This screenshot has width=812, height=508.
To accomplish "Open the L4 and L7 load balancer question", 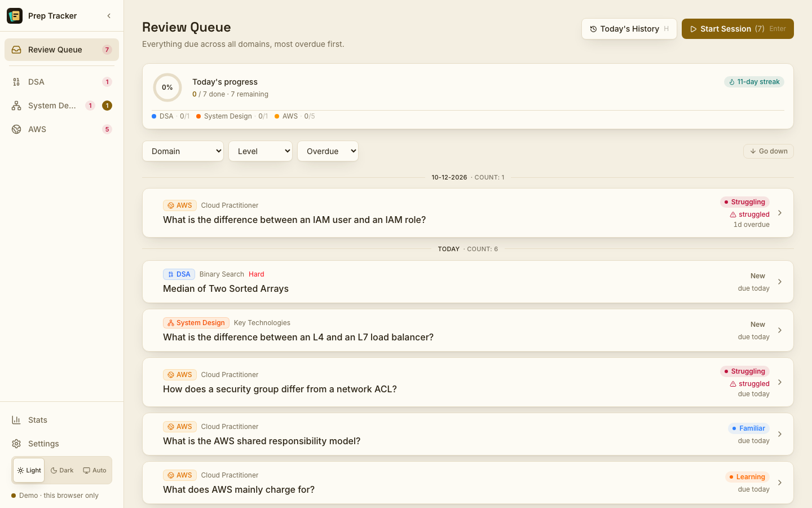I will (x=468, y=330).
